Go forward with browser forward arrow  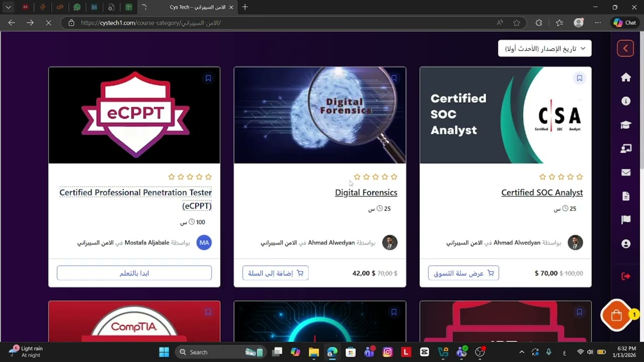tap(30, 23)
